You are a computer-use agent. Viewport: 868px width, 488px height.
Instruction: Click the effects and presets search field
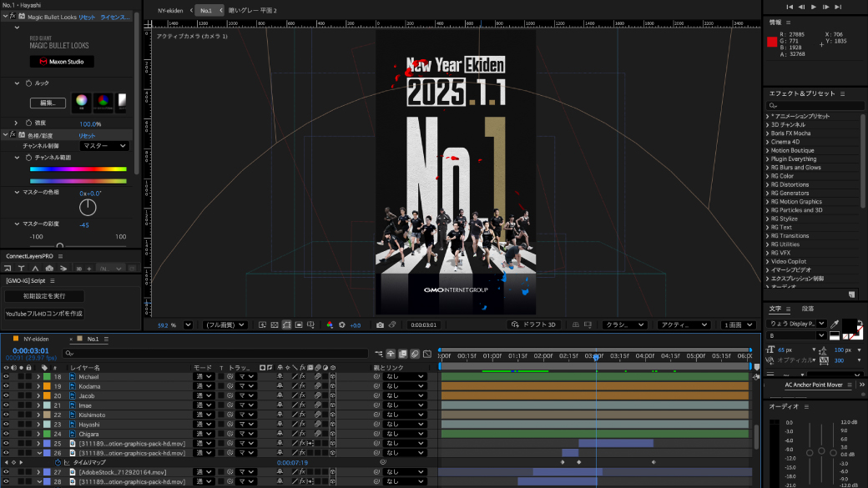tap(815, 105)
